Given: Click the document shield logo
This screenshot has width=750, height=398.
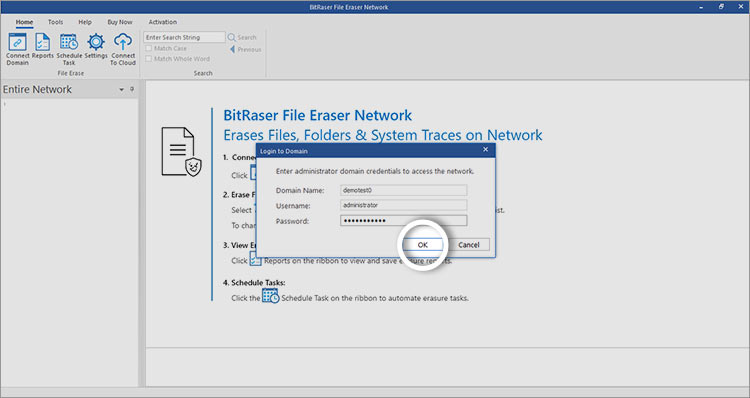Looking at the screenshot, I should (181, 151).
